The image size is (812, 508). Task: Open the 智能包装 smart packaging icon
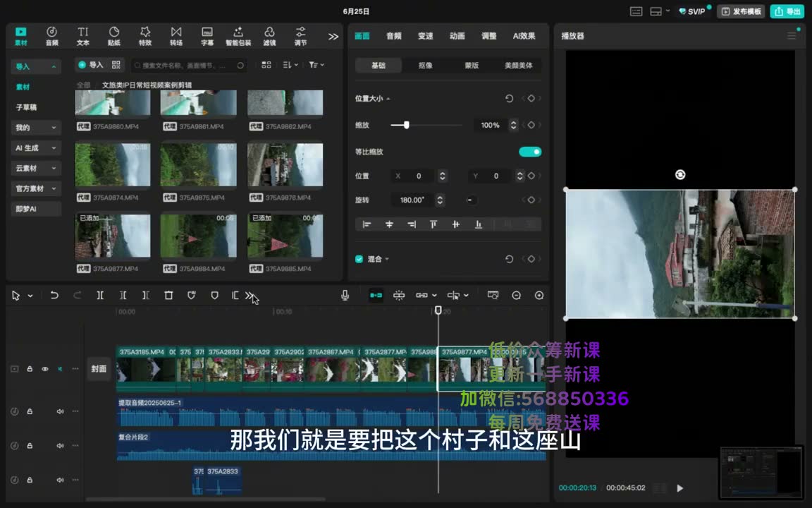pyautogui.click(x=238, y=36)
